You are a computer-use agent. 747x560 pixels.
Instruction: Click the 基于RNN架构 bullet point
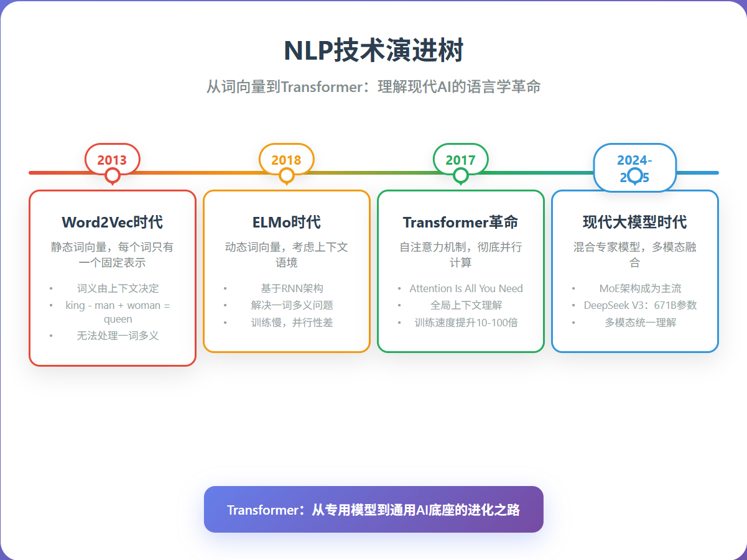289,288
